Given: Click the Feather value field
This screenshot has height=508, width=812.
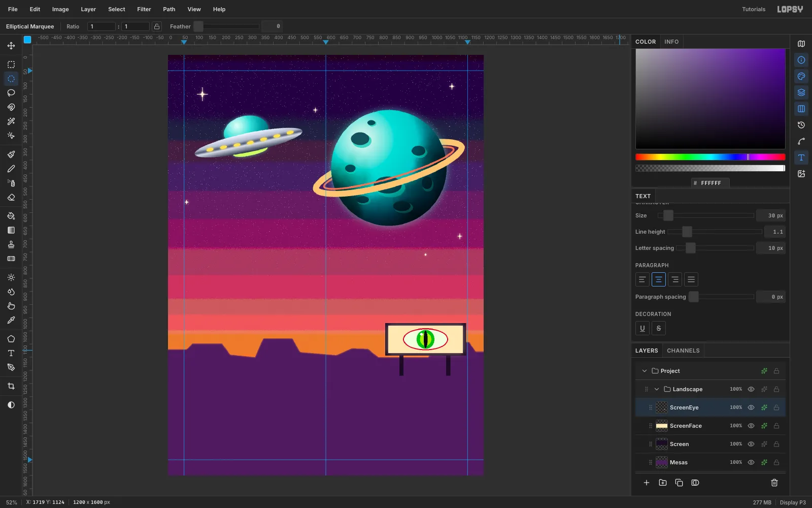Looking at the screenshot, I should (272, 26).
